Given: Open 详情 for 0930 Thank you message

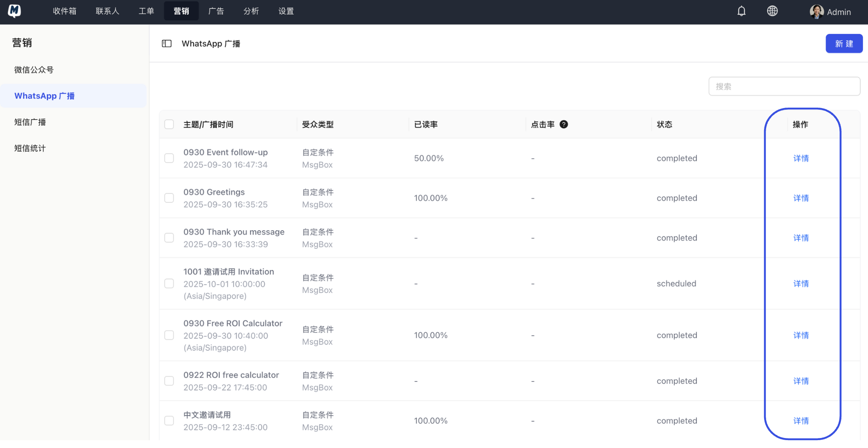Looking at the screenshot, I should click(x=801, y=238).
